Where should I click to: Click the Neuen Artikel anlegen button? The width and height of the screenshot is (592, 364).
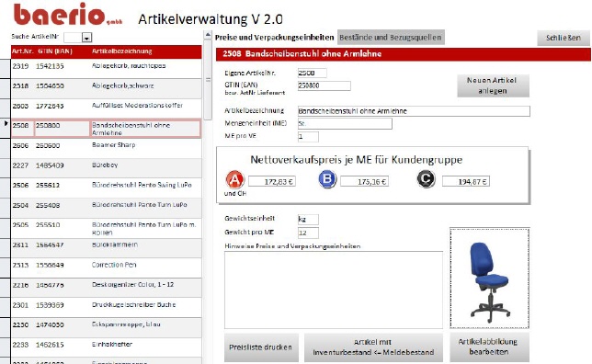(493, 85)
